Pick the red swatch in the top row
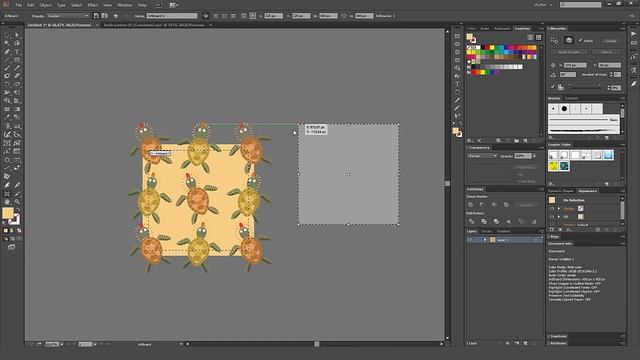 click(487, 48)
